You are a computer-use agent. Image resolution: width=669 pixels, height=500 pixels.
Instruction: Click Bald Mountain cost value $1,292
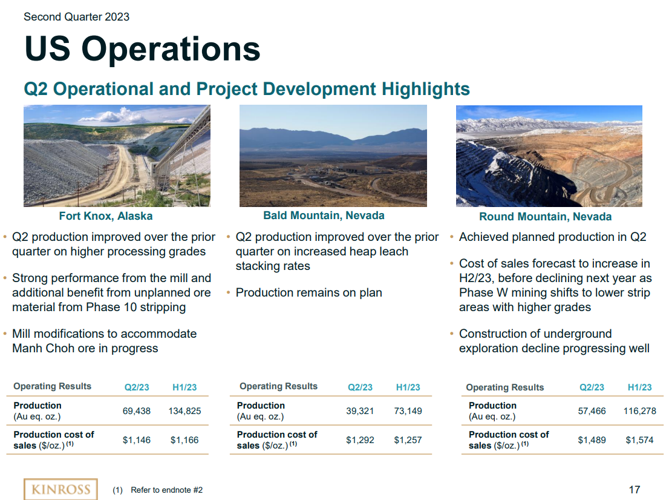[x=360, y=440]
